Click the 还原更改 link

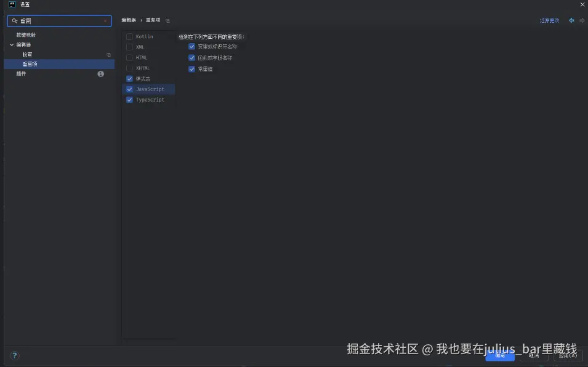tap(549, 20)
